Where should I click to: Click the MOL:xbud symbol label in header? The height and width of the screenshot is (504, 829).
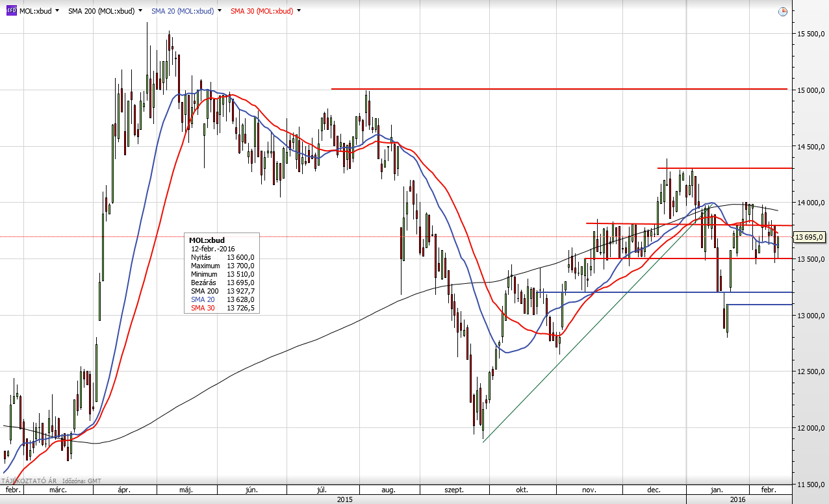coord(36,11)
